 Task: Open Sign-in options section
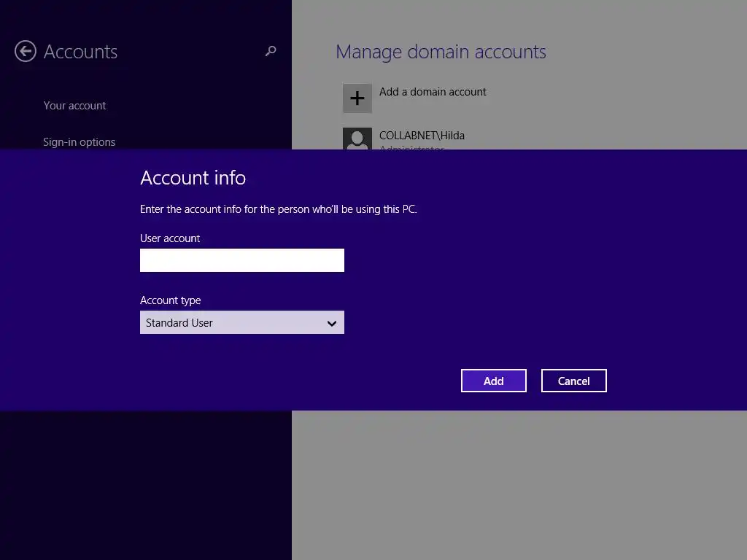point(79,142)
